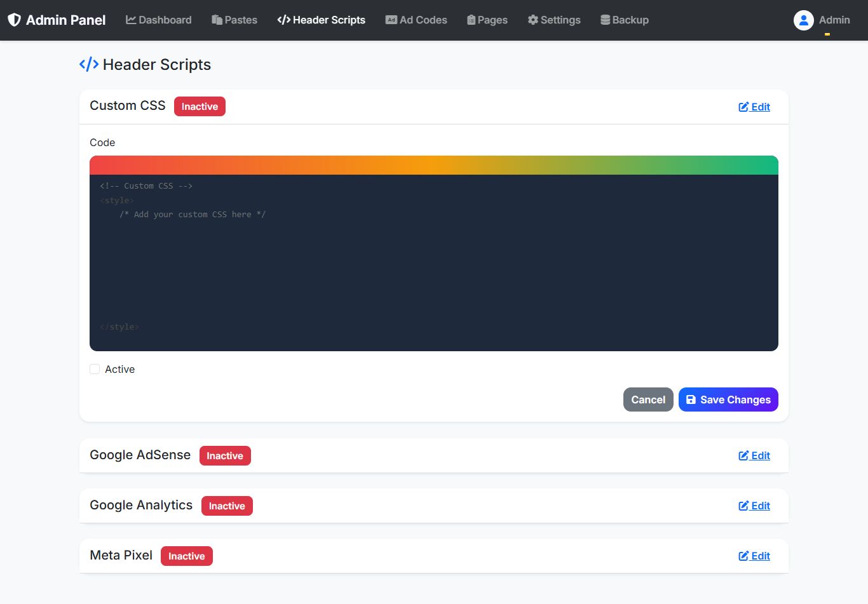This screenshot has height=604, width=868.
Task: Navigate to Pages in the navbar
Action: click(x=487, y=20)
